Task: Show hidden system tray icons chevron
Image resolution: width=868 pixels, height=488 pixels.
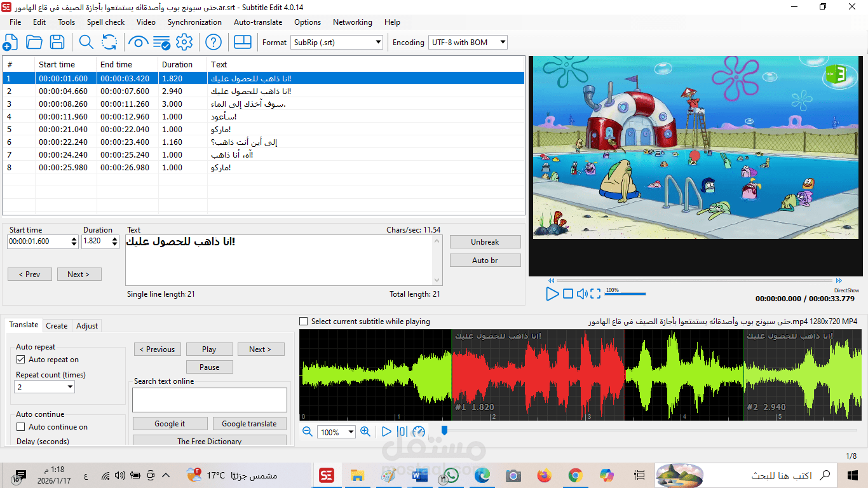Action: click(x=166, y=475)
